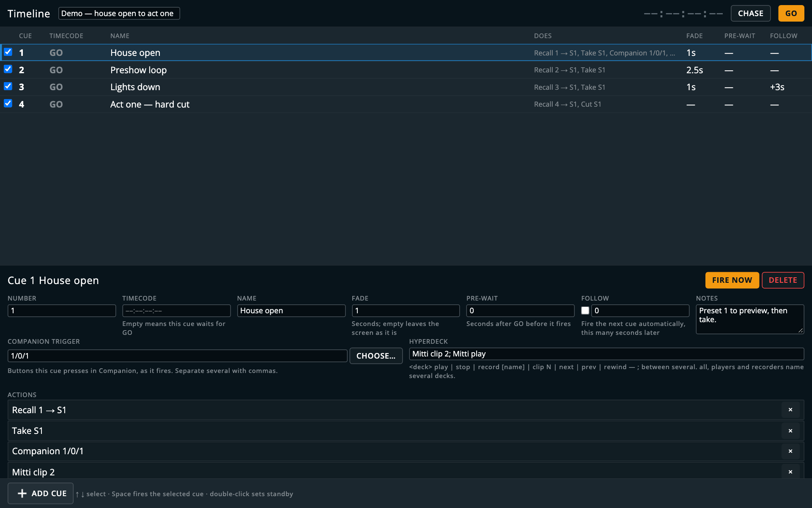Image resolution: width=812 pixels, height=508 pixels.
Task: Remove the Mitti clip 2 action
Action: point(790,472)
